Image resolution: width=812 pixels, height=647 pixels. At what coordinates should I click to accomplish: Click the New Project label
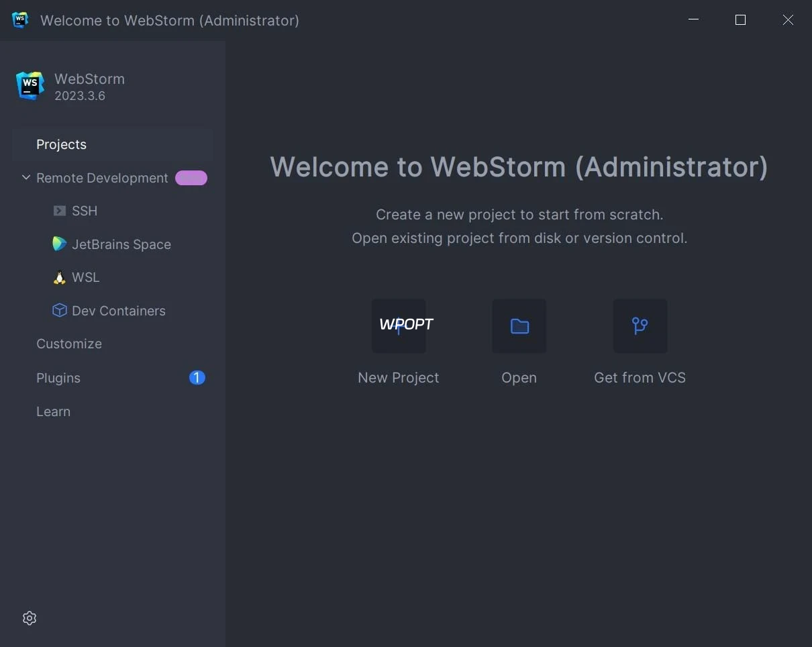point(399,378)
